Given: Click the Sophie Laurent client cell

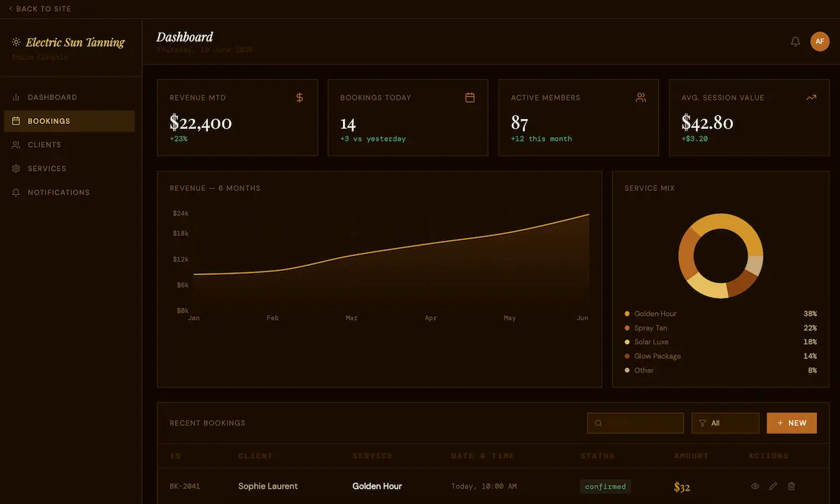Looking at the screenshot, I should coord(268,486).
